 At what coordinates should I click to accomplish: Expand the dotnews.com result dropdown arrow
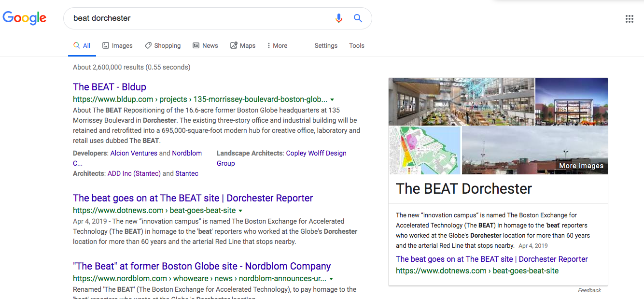point(240,211)
